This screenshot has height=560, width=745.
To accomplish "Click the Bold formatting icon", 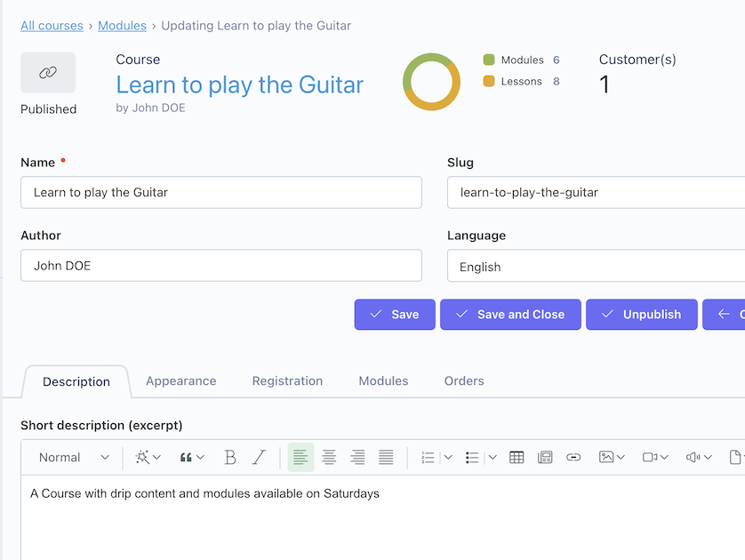I will click(230, 457).
